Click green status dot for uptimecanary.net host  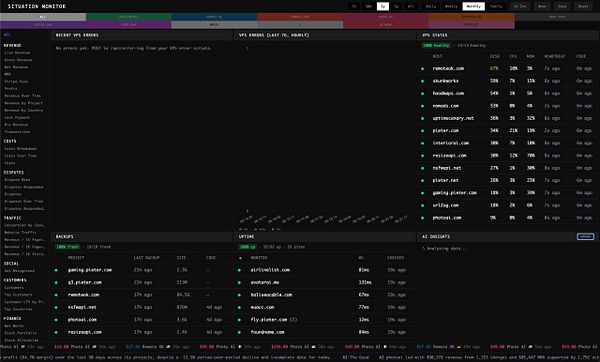[422, 119]
